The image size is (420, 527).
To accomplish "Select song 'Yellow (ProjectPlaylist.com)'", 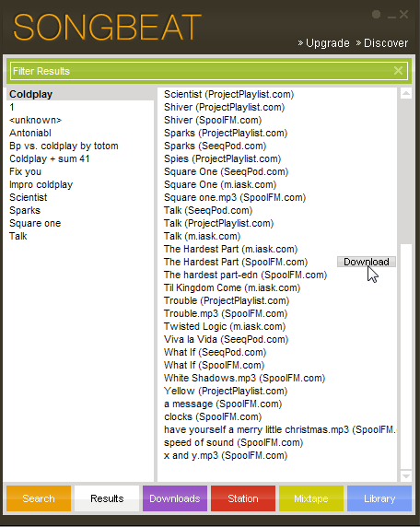I will pos(226,391).
